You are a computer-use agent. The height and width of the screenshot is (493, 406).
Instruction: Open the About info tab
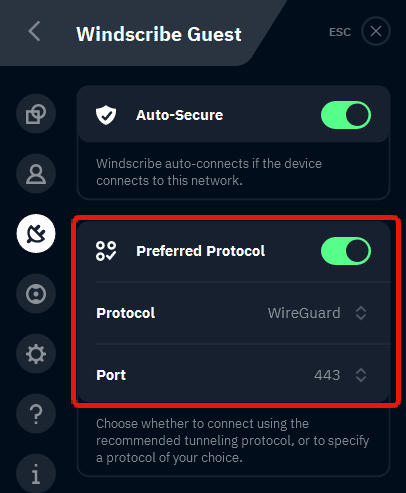click(x=36, y=473)
